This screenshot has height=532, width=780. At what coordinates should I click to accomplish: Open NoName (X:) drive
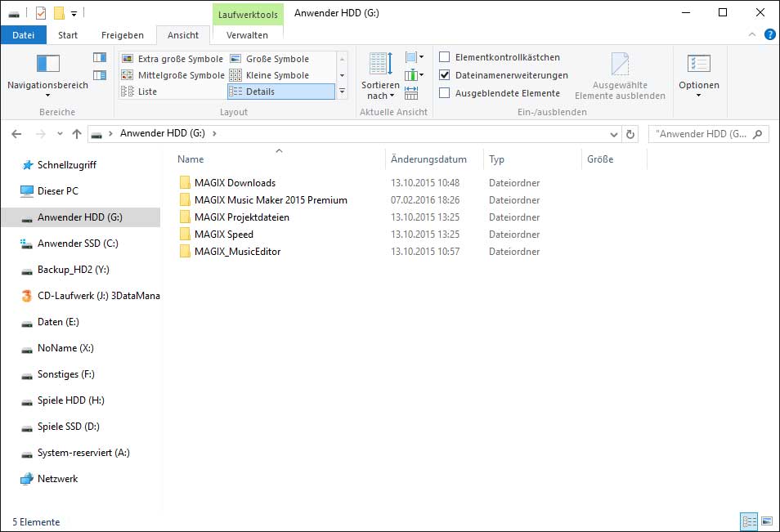(65, 348)
